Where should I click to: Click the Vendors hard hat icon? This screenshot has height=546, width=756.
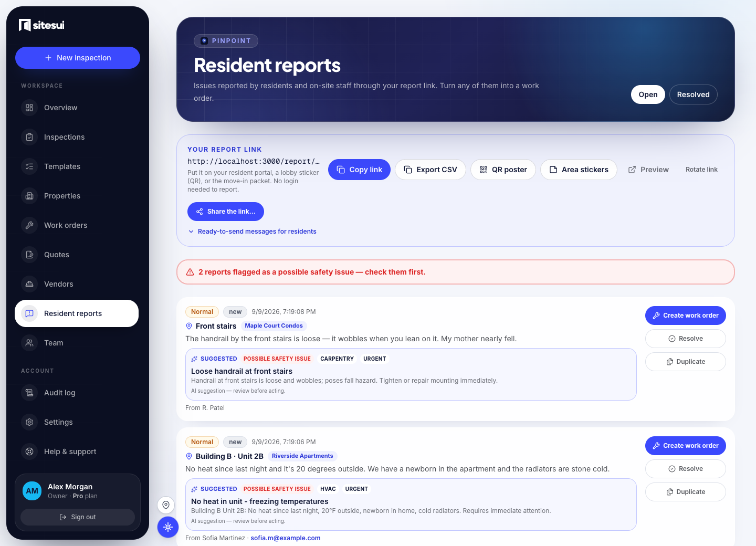(x=29, y=284)
